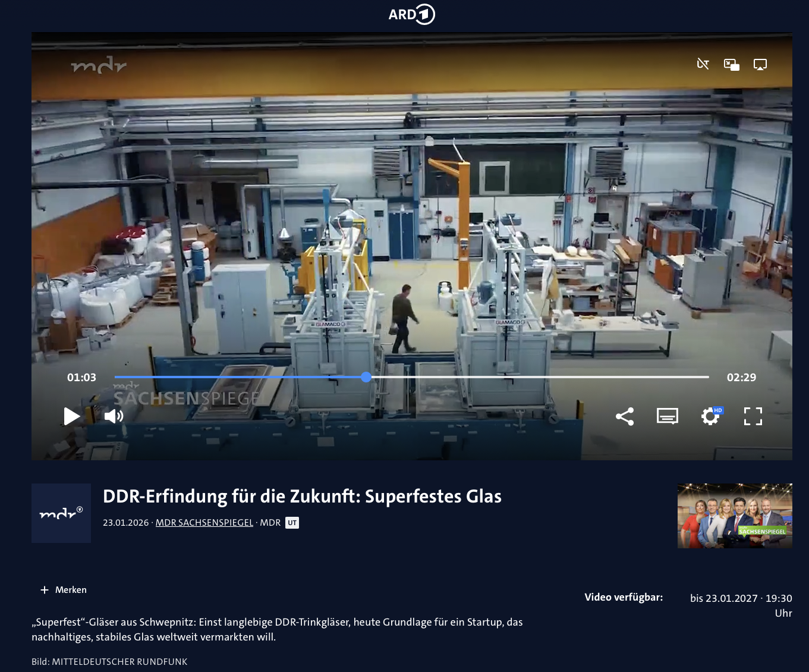The width and height of the screenshot is (809, 672).
Task: Enable picture-in-picture mode
Action: (x=731, y=64)
